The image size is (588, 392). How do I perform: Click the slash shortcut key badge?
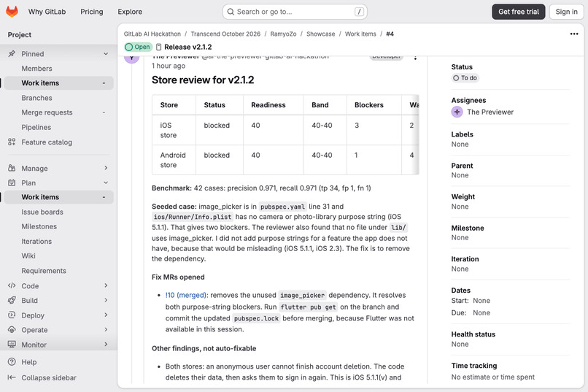[359, 12]
